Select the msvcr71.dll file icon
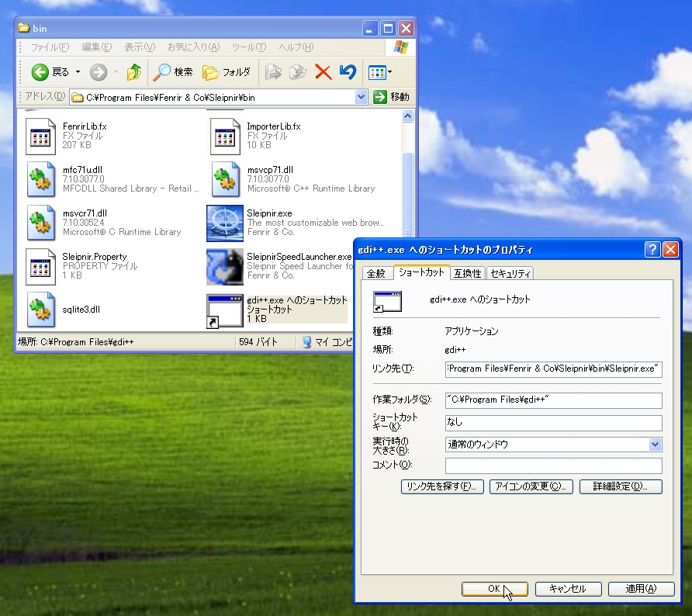Screen dimensions: 692x616 tap(40, 223)
